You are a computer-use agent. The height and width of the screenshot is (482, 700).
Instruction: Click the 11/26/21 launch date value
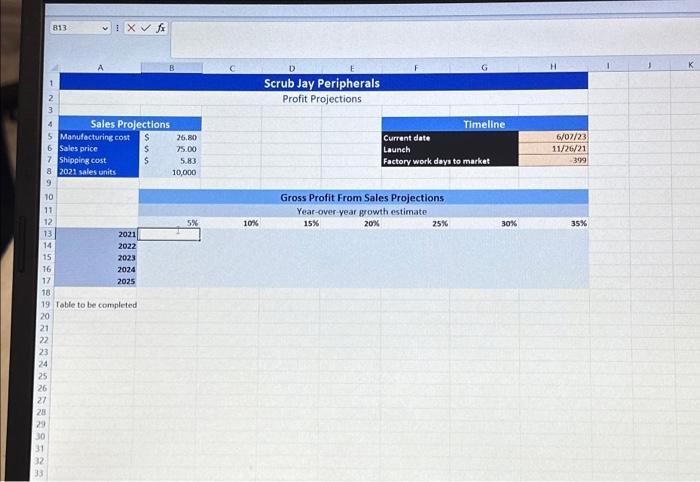click(554, 148)
